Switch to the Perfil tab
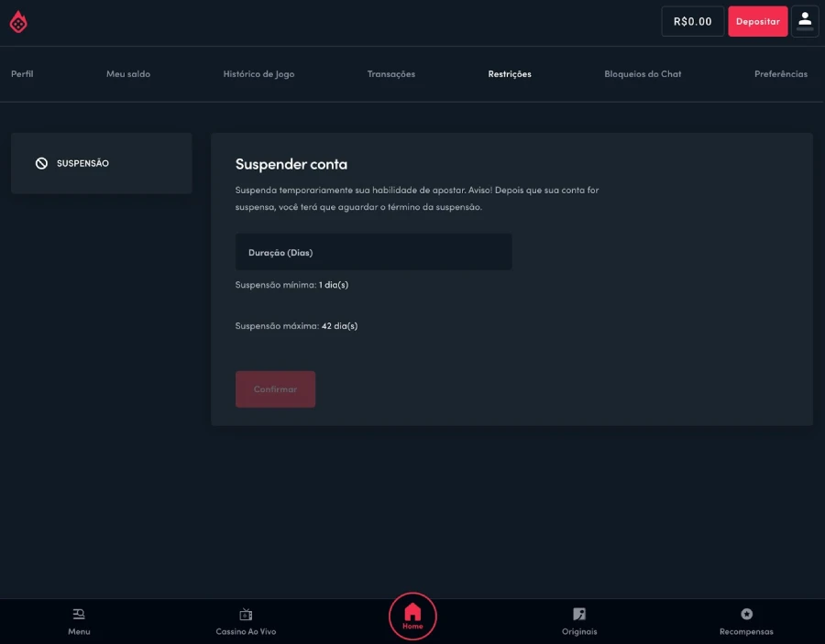825x644 pixels. click(x=22, y=74)
